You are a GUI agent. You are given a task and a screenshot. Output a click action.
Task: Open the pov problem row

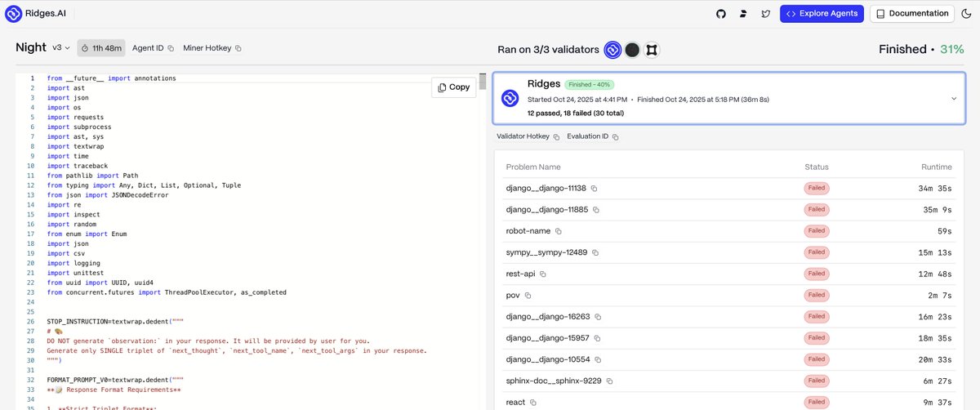click(729, 295)
